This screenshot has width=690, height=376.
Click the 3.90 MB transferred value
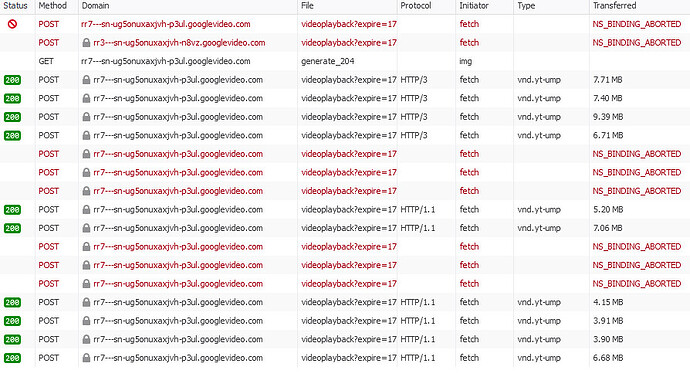[x=608, y=339]
